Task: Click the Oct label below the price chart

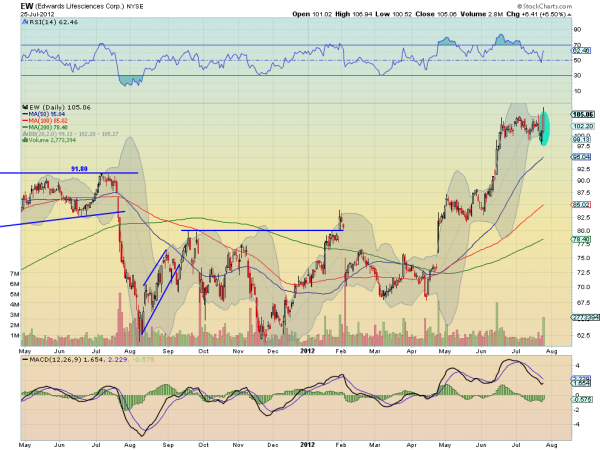Action: click(204, 351)
